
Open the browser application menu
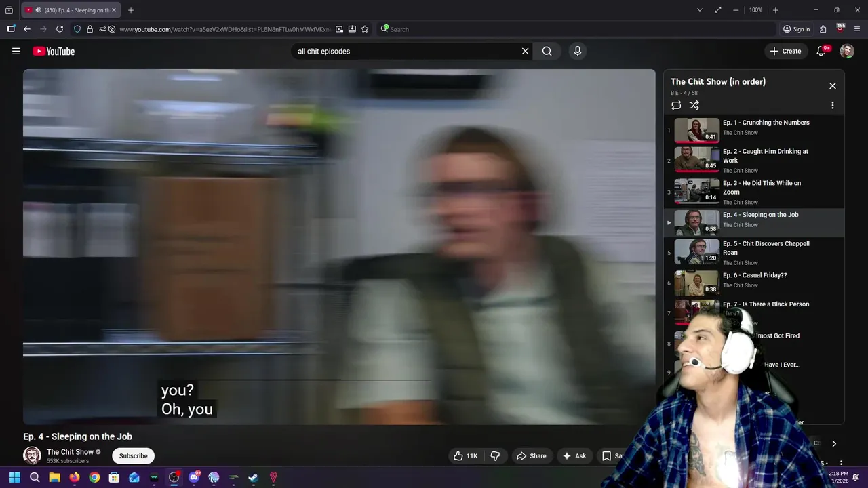tap(858, 29)
